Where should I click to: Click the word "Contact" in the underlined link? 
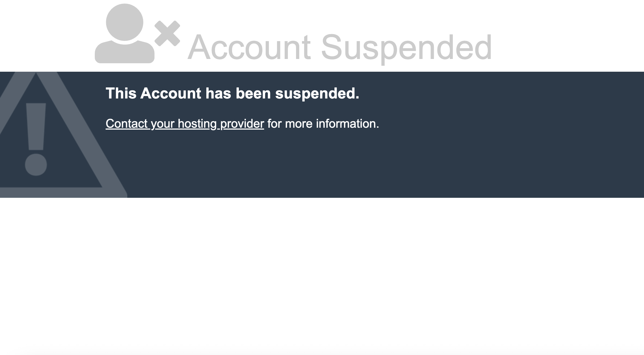126,124
